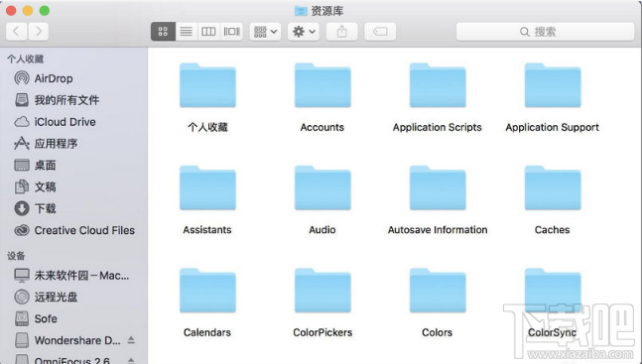The image size is (642, 364).
Task: Click the green zoom window button
Action: [45, 11]
